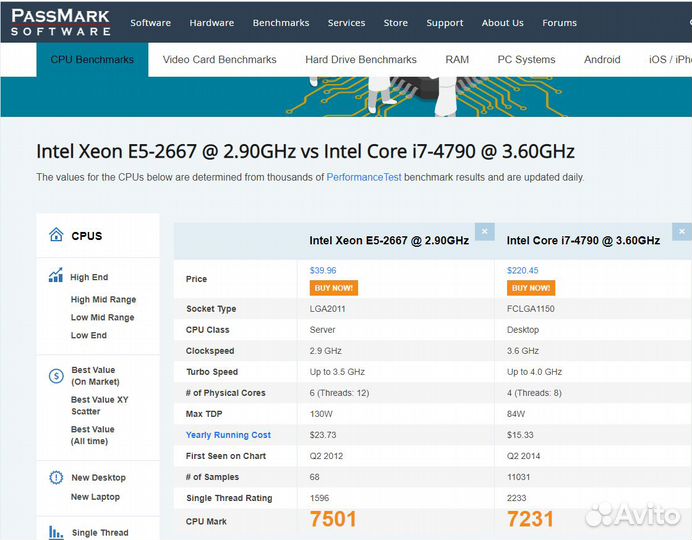
Task: Click the PassMark Software logo
Action: (60, 22)
